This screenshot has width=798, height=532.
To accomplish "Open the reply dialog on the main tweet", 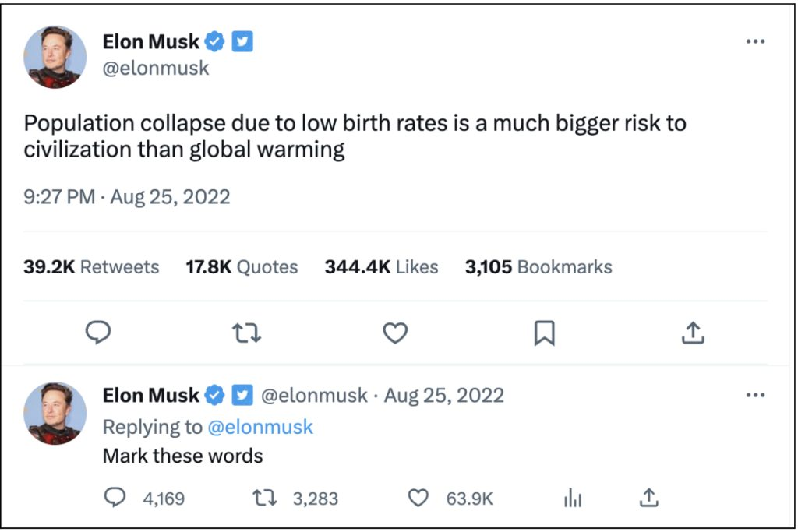I will (x=98, y=333).
